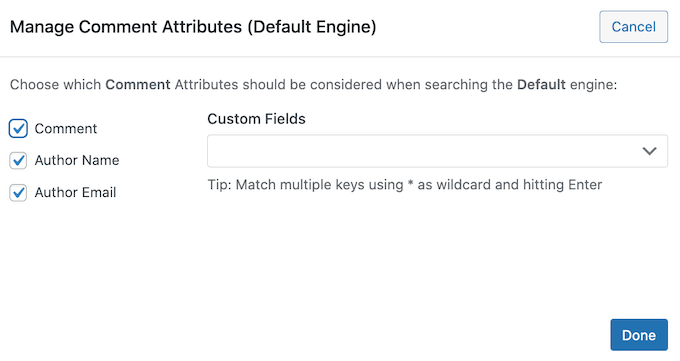Disable the Author Email checkbox
680x361 pixels.
(18, 193)
